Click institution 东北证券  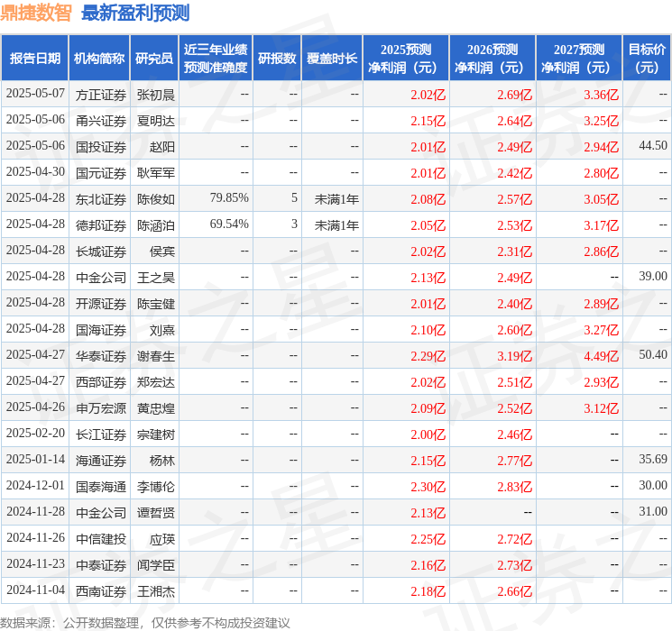tap(101, 199)
